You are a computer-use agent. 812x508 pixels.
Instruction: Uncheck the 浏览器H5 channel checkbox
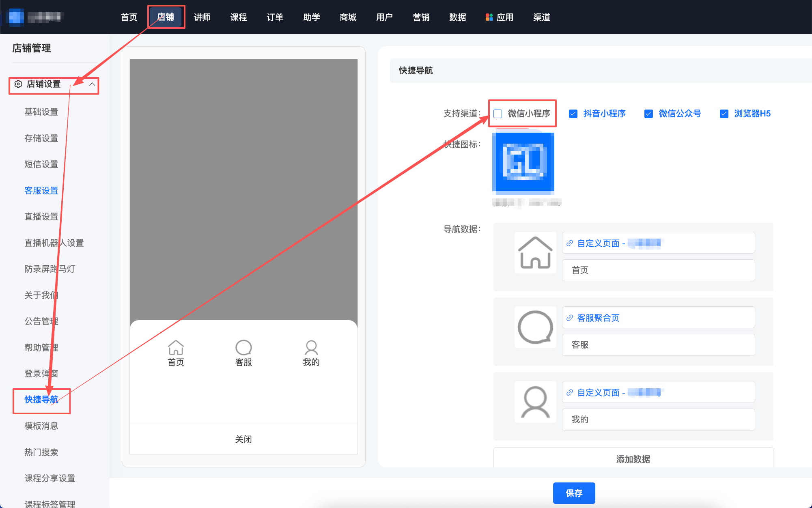[724, 114]
